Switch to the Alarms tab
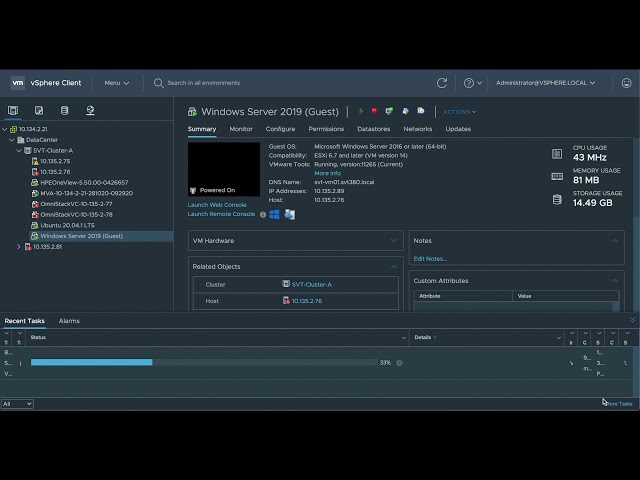Screen dimensions: 640x480 pos(69,321)
